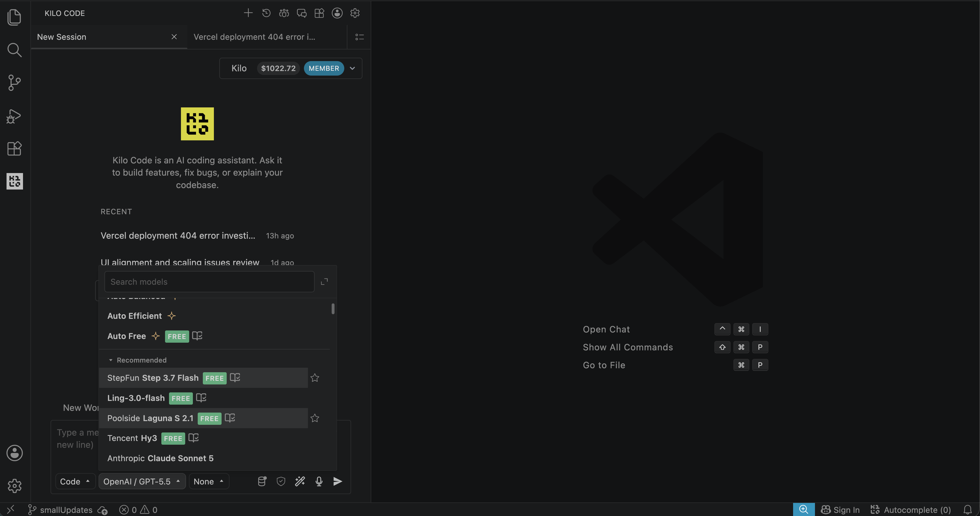Open recent Vercel deployment 404 error session
Viewport: 980px width, 516px height.
pyautogui.click(x=197, y=236)
